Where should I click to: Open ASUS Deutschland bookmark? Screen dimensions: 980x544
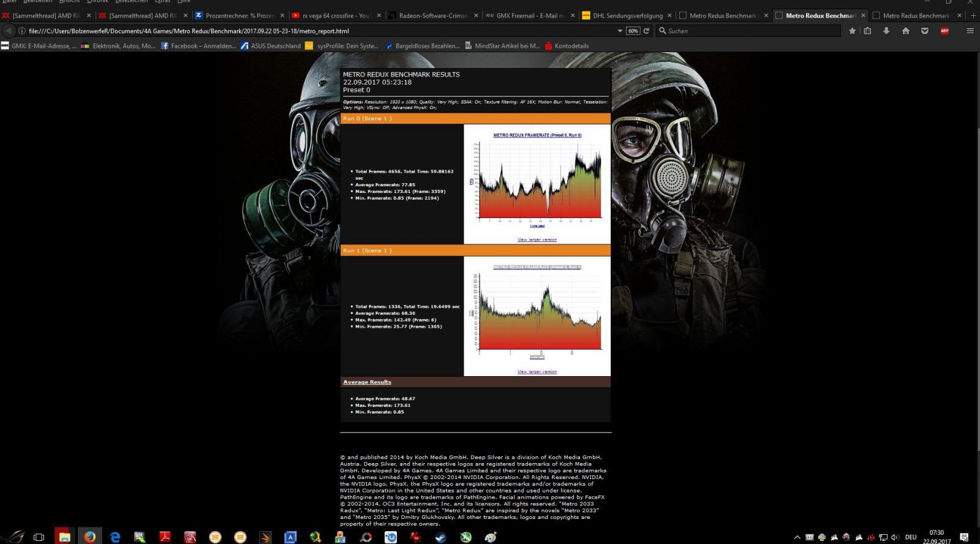pos(271,45)
